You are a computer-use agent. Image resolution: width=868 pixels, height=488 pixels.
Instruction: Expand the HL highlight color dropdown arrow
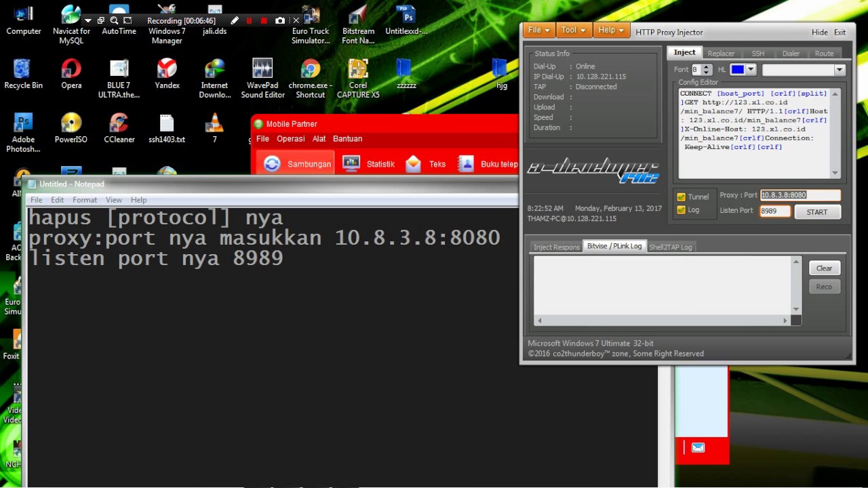coord(751,70)
